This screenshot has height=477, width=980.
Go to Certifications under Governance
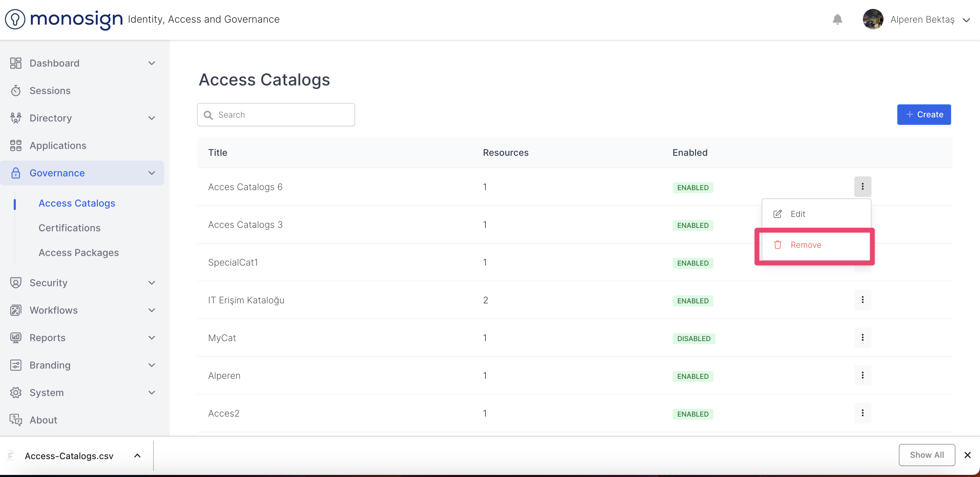pos(70,228)
